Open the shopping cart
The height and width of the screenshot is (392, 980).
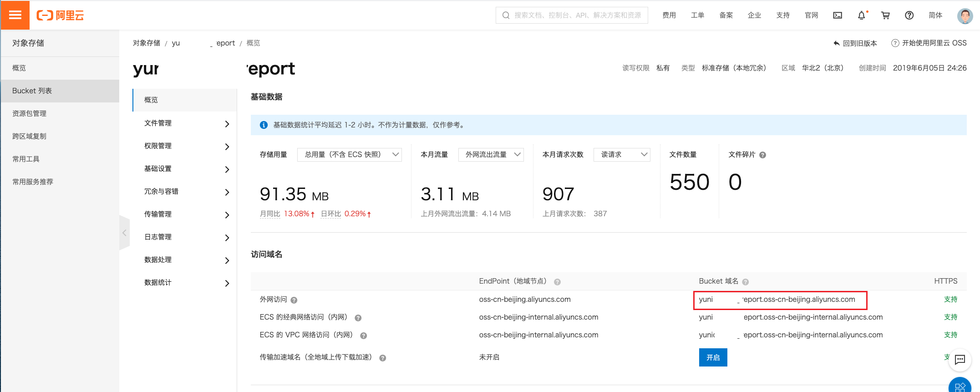(885, 15)
